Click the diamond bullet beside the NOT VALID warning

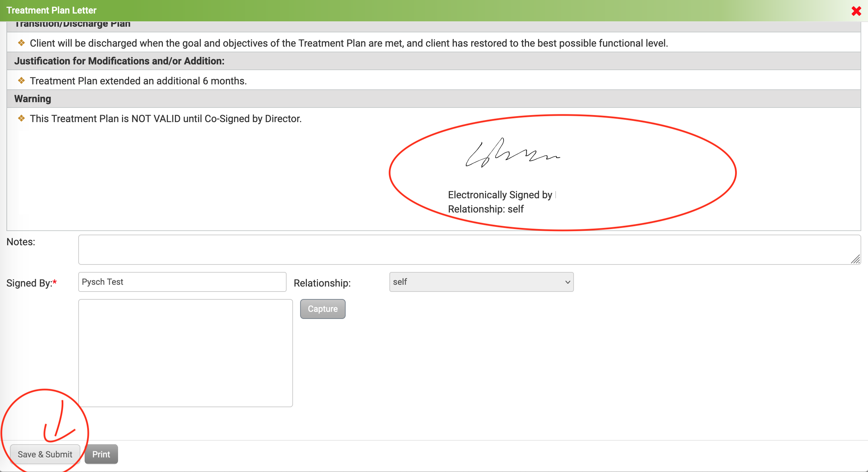(x=21, y=119)
